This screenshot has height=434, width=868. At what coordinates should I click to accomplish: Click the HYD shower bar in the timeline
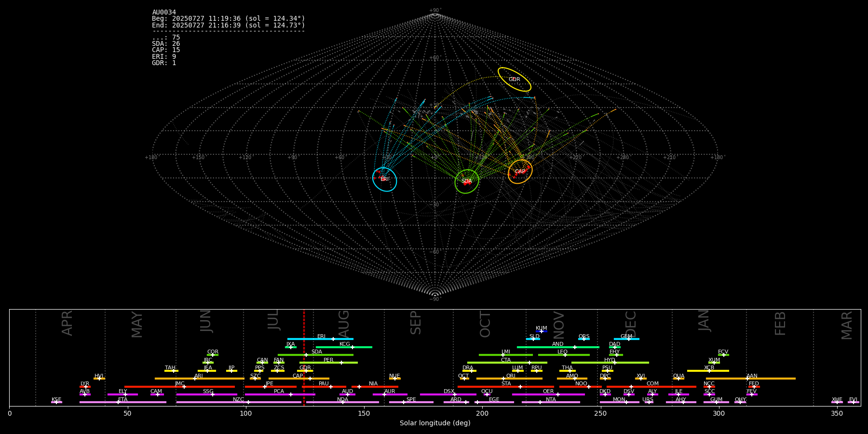pos(610,363)
